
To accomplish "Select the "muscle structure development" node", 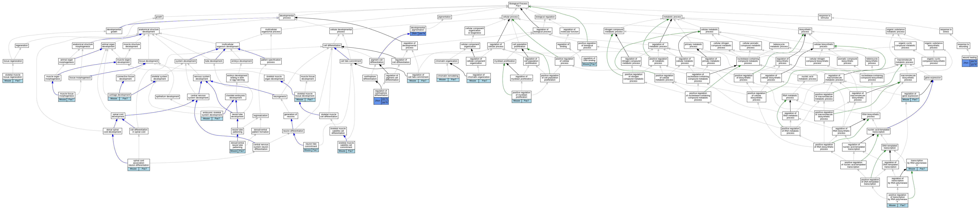I will 132,45.
